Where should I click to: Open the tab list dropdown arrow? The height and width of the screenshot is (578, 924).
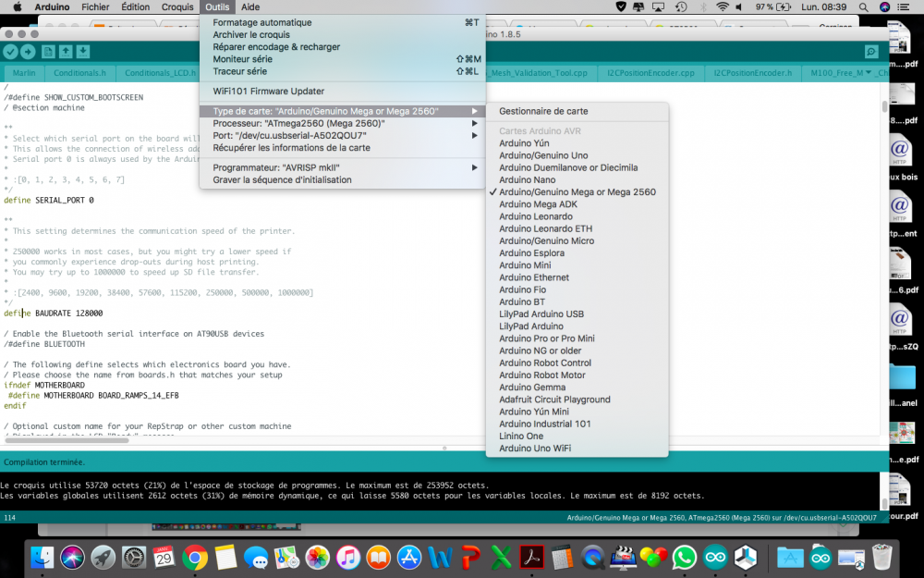click(x=868, y=72)
